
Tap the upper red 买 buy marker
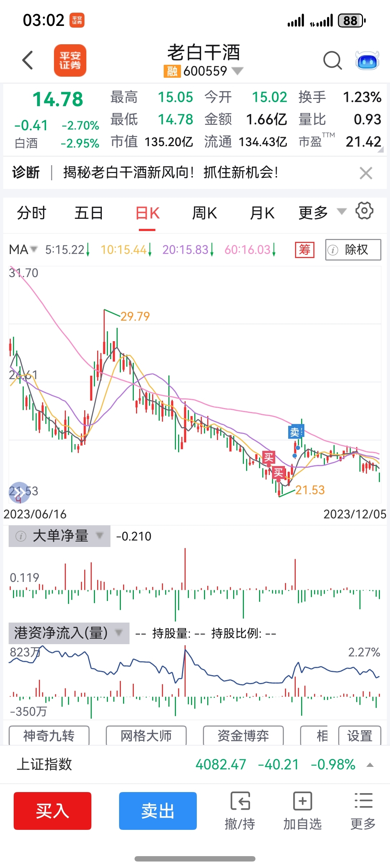click(x=269, y=457)
